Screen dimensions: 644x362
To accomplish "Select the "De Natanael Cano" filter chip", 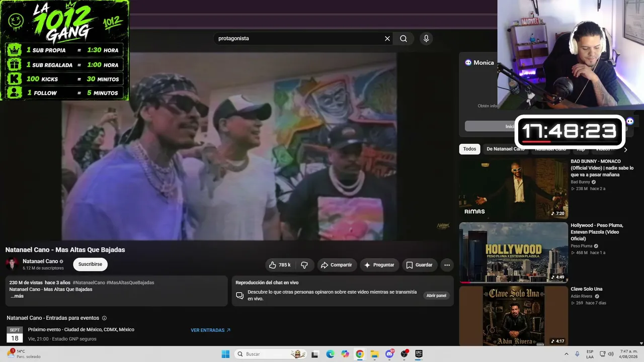I will tap(505, 149).
